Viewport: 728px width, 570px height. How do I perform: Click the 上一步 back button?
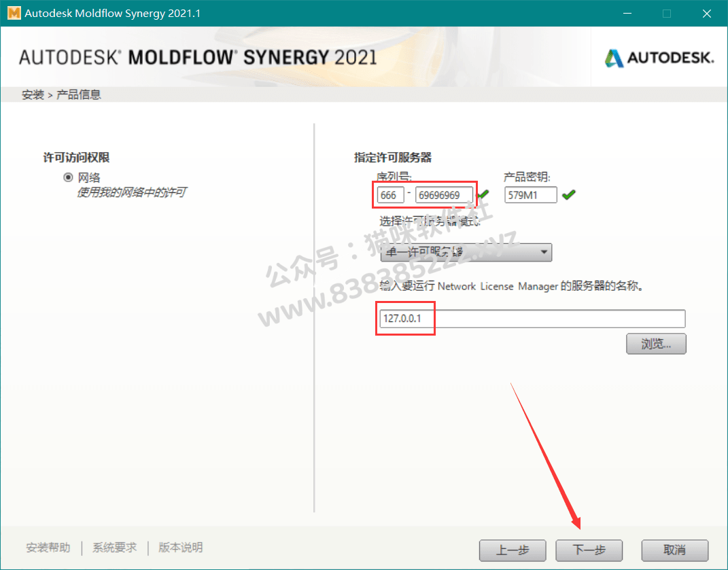point(512,550)
